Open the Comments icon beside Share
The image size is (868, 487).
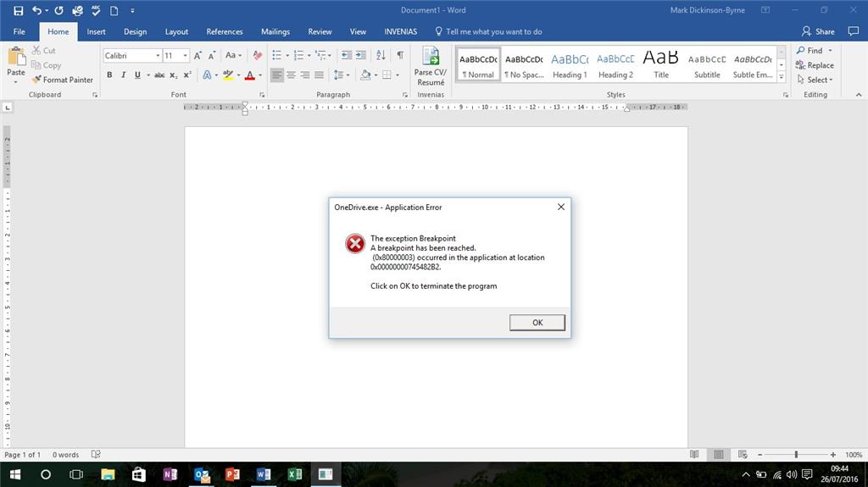(853, 31)
